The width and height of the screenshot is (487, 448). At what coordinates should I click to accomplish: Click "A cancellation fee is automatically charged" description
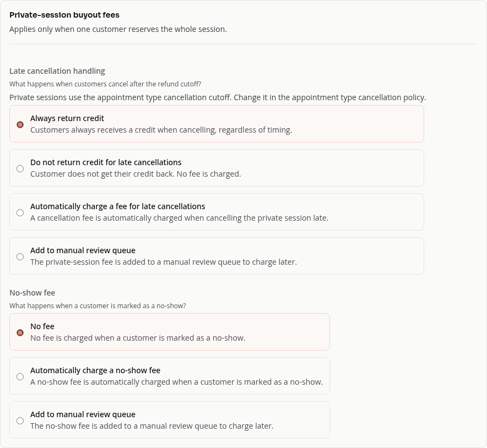point(179,218)
